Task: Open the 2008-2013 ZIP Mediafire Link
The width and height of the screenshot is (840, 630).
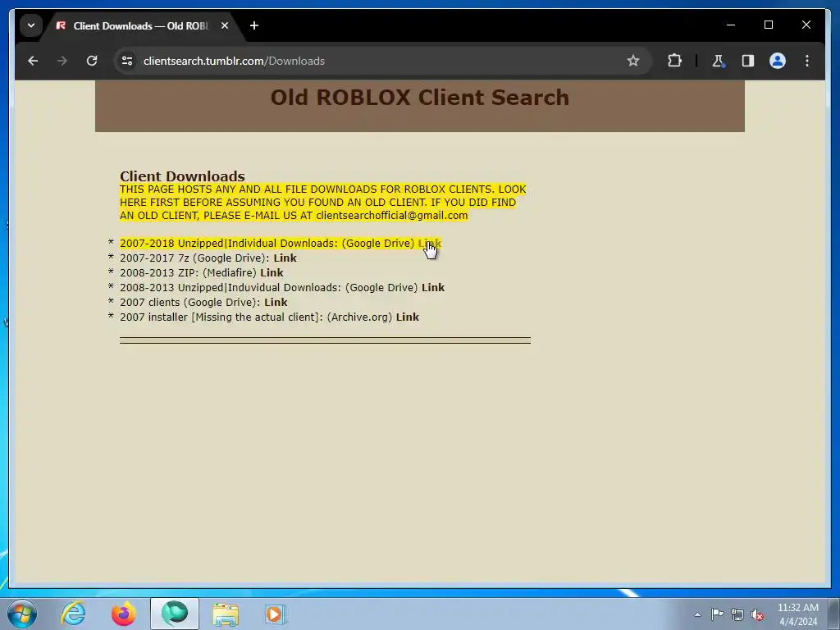Action: click(272, 272)
